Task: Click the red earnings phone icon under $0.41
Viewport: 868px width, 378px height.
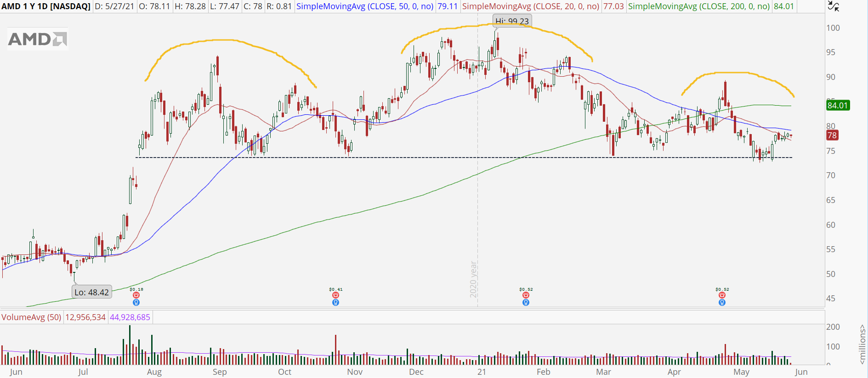Action: click(x=336, y=295)
